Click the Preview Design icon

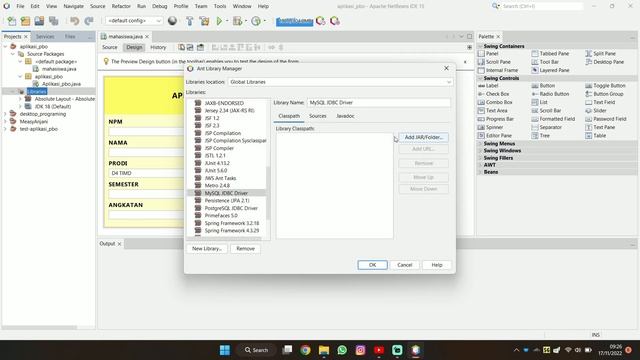click(x=200, y=47)
